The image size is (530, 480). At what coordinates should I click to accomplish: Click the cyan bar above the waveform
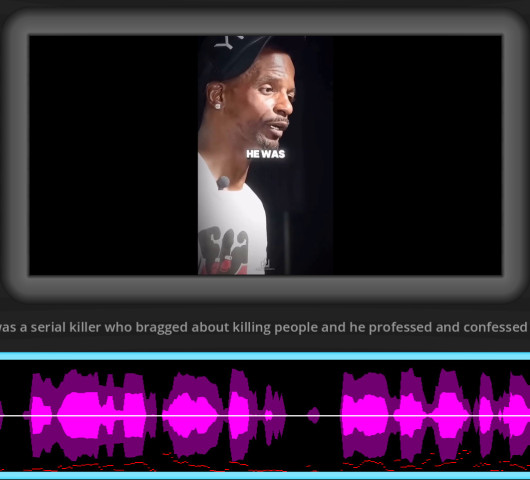tap(265, 356)
